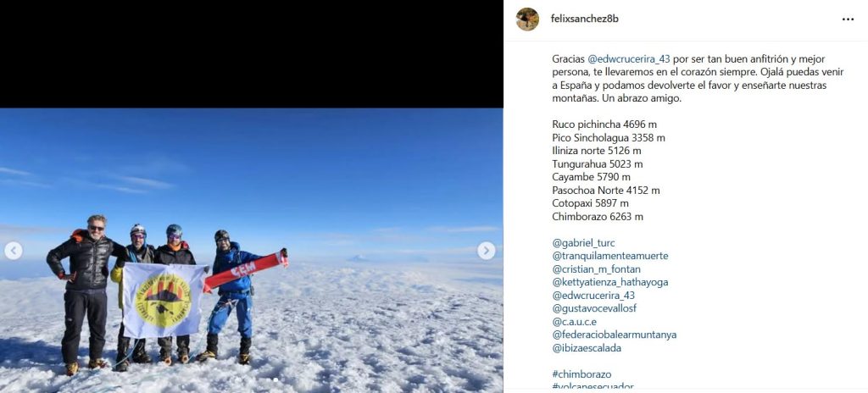Click the summit photo of four climbers
The image size is (868, 393).
pos(251,250)
